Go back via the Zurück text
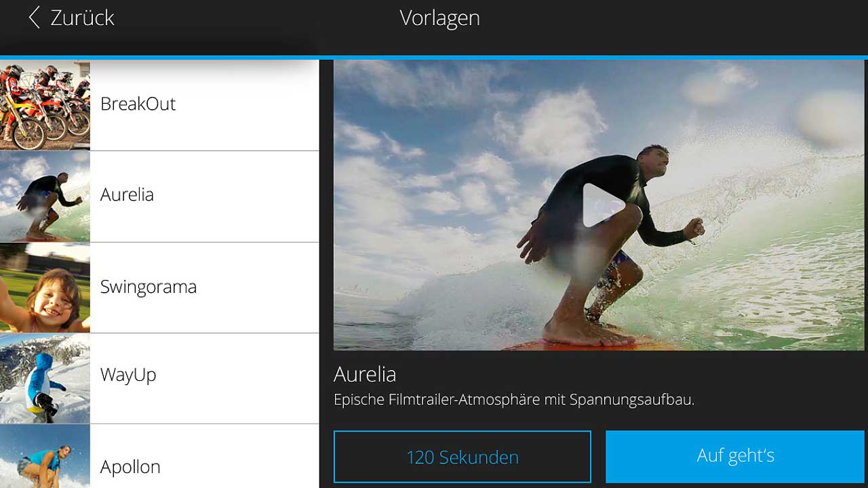This screenshot has height=488, width=868. point(82,18)
